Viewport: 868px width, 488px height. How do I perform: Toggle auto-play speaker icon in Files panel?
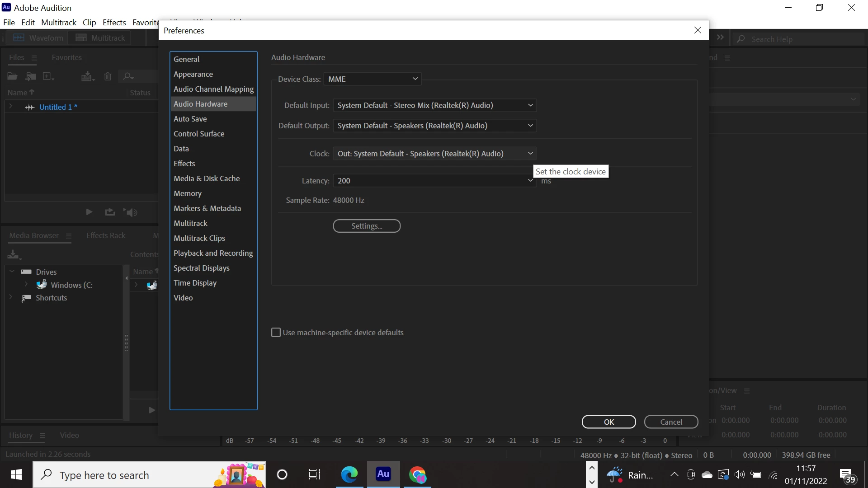(131, 212)
